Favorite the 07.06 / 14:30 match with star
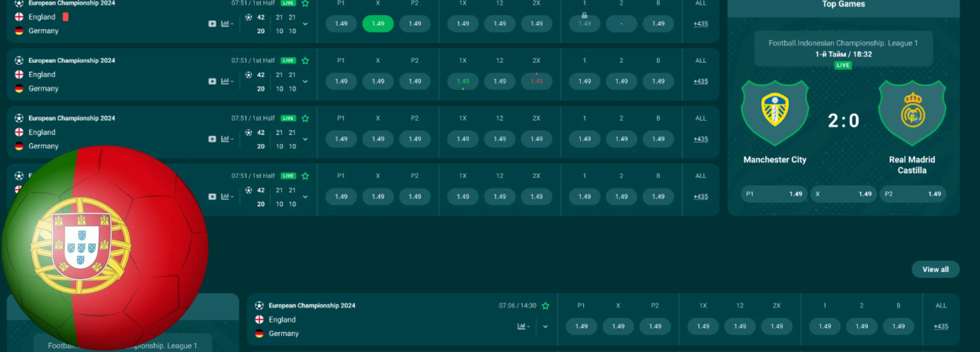Screen dimensions: 980x352 pos(546,306)
